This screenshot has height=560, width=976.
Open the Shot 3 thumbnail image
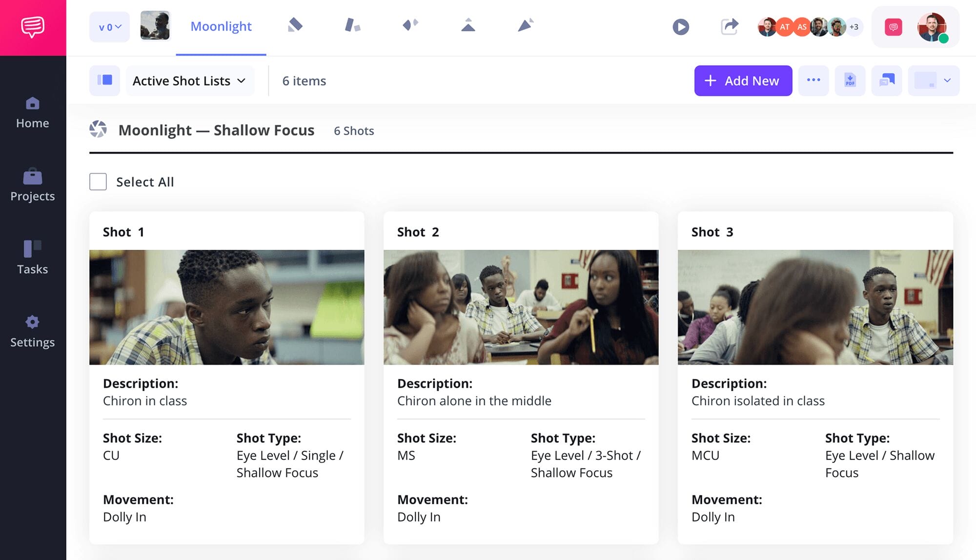815,307
